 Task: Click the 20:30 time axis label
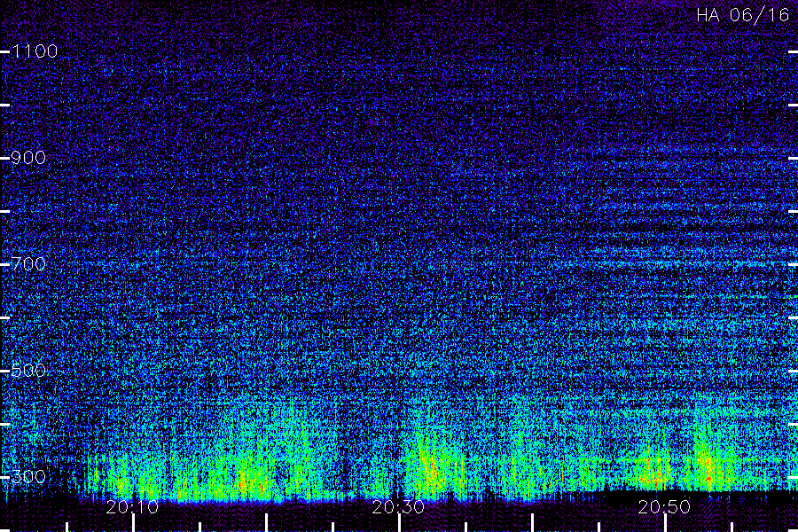click(398, 507)
